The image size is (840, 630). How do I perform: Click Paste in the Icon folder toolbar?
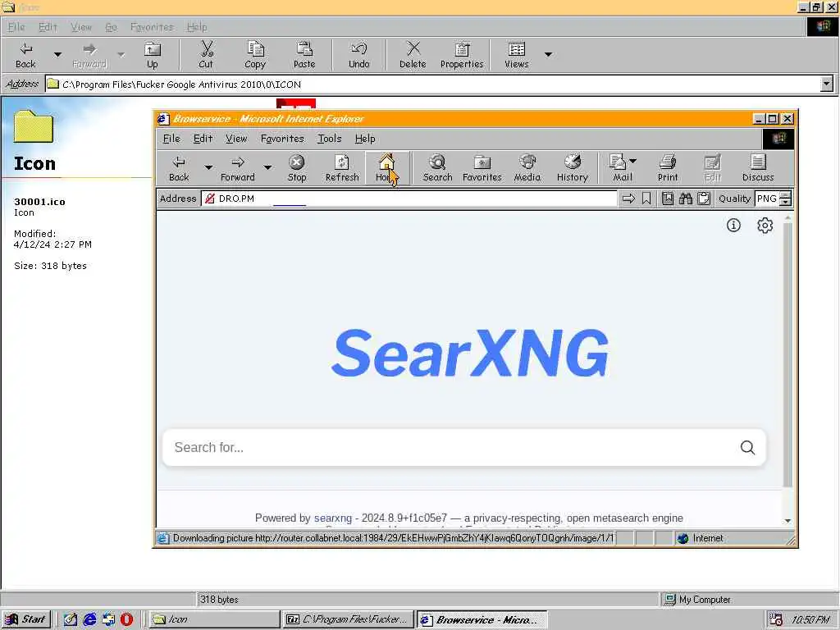[304, 55]
